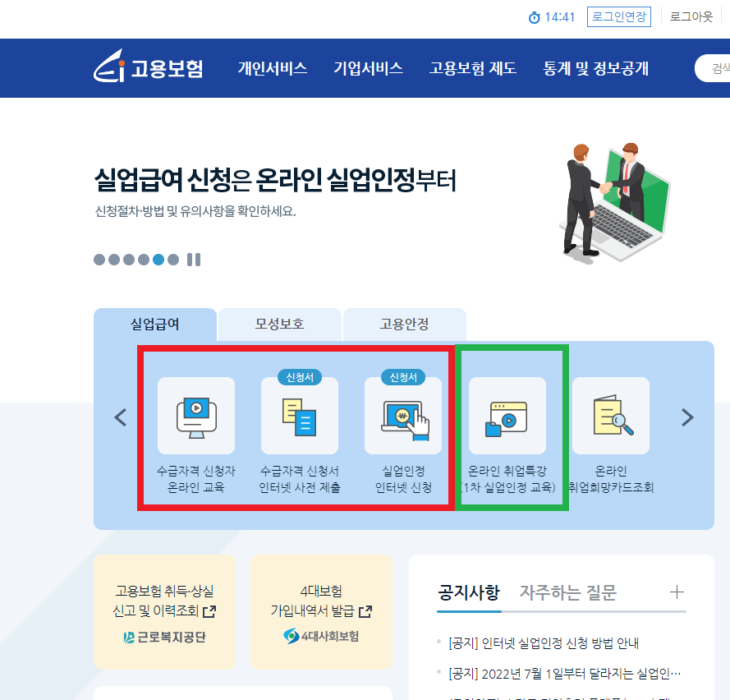Select the third banner slide dot

pos(129,260)
